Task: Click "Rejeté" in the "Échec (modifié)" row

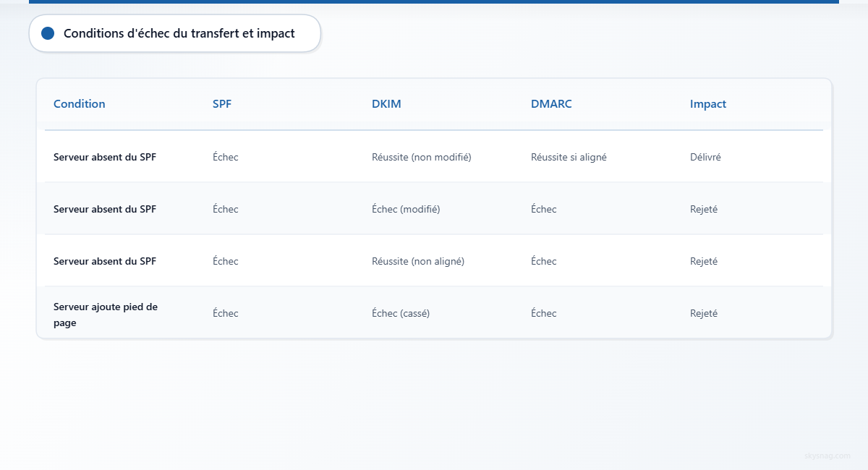Action: [x=704, y=209]
